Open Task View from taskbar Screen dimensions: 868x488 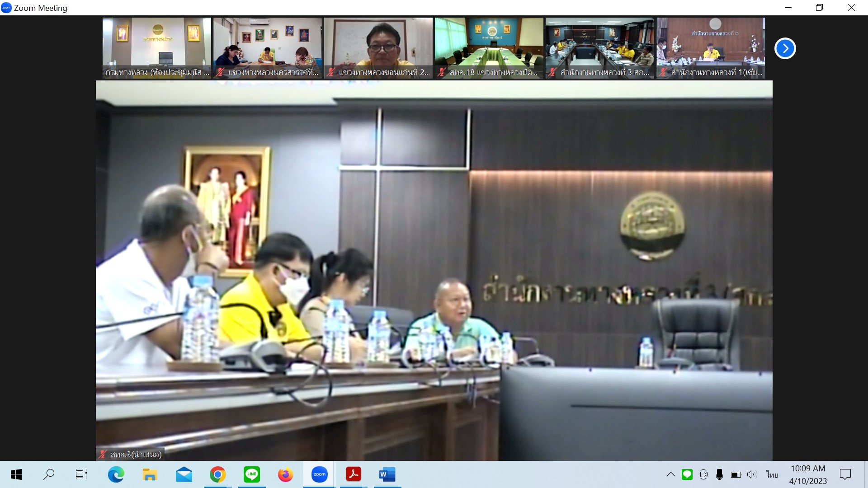(x=81, y=474)
